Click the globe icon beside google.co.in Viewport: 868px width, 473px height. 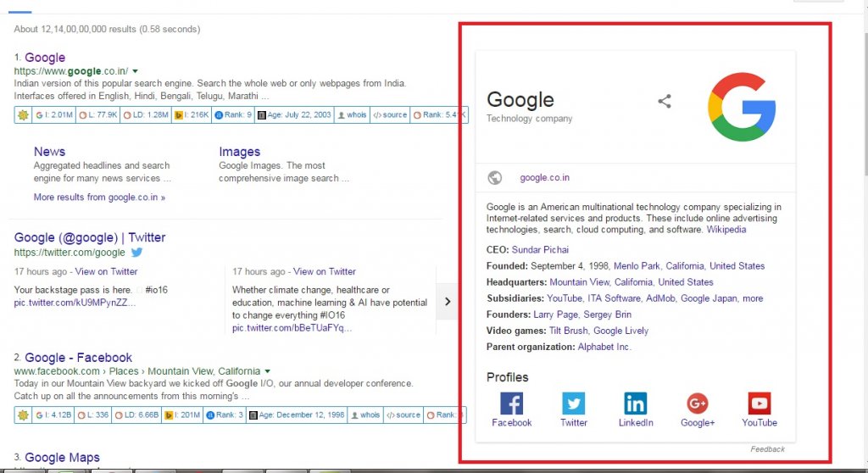(494, 178)
